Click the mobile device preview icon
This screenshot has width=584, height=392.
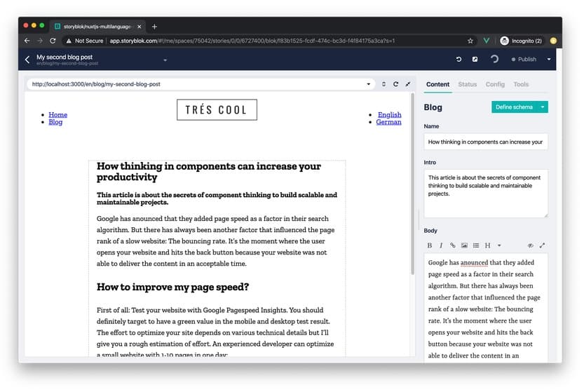(383, 84)
